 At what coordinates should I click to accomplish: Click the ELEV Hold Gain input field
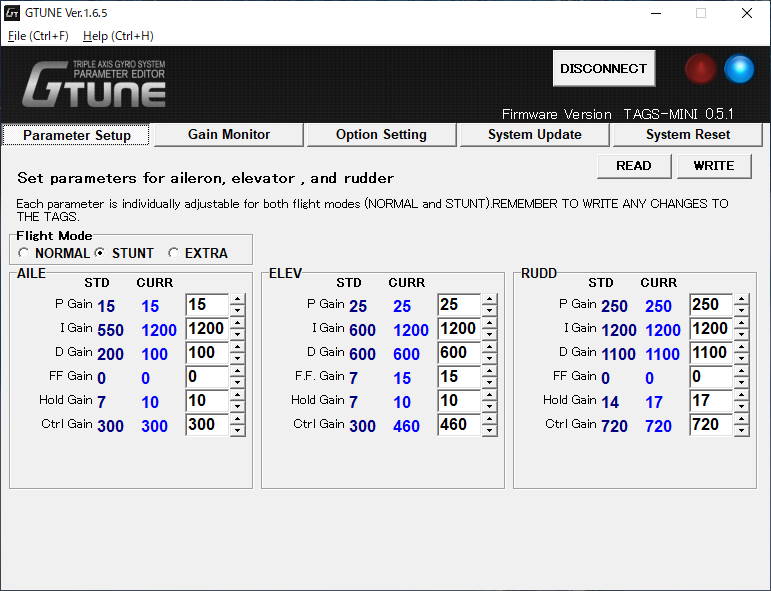coord(459,401)
